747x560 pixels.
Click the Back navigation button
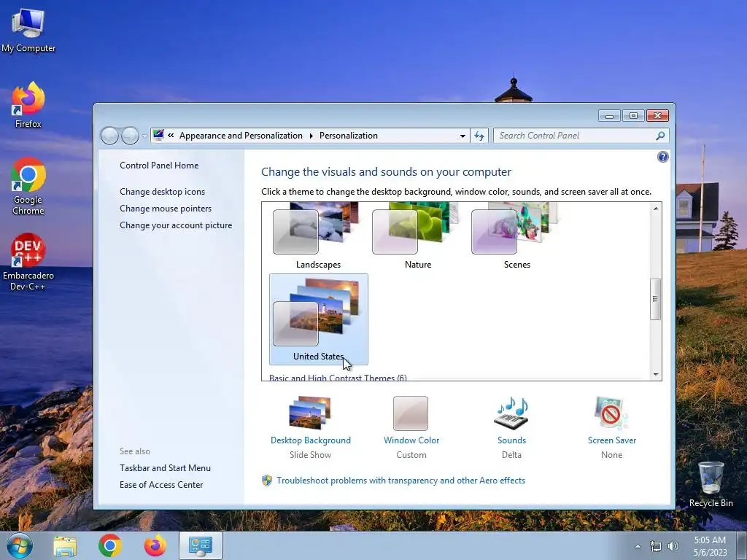(109, 136)
